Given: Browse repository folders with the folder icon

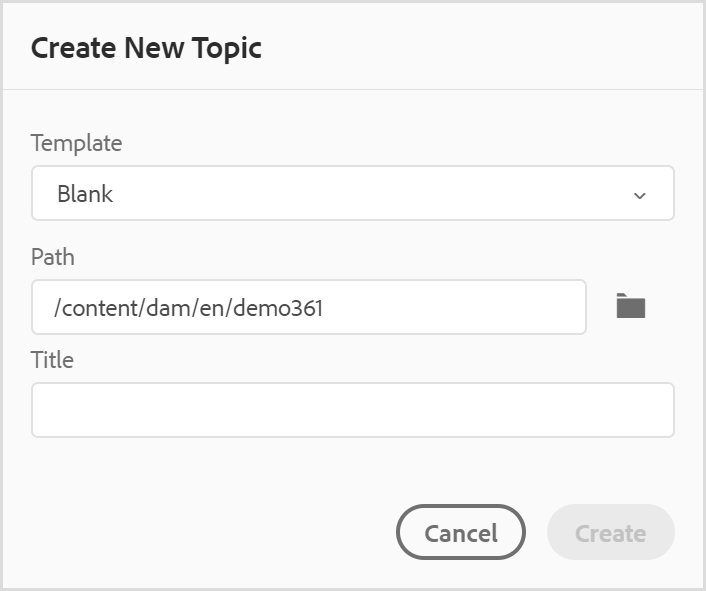Looking at the screenshot, I should (x=630, y=306).
